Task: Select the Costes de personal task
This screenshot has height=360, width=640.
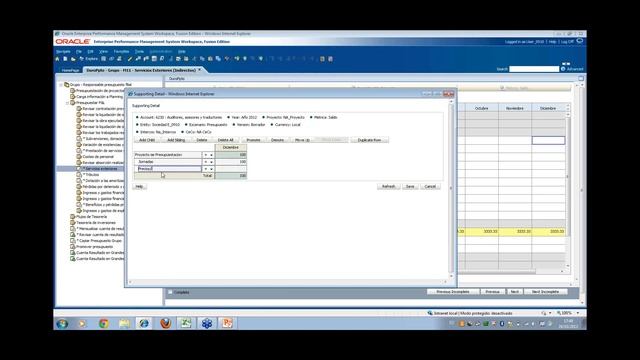Action: pos(98,157)
